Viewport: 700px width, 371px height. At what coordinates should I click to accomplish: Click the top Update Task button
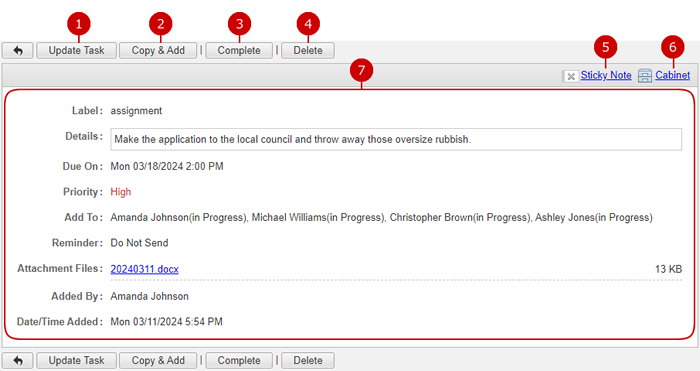pyautogui.click(x=76, y=50)
